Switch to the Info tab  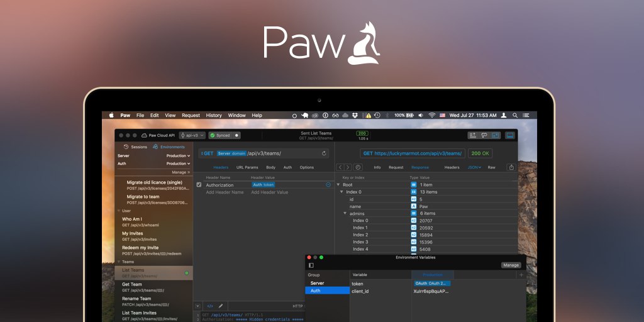click(377, 167)
